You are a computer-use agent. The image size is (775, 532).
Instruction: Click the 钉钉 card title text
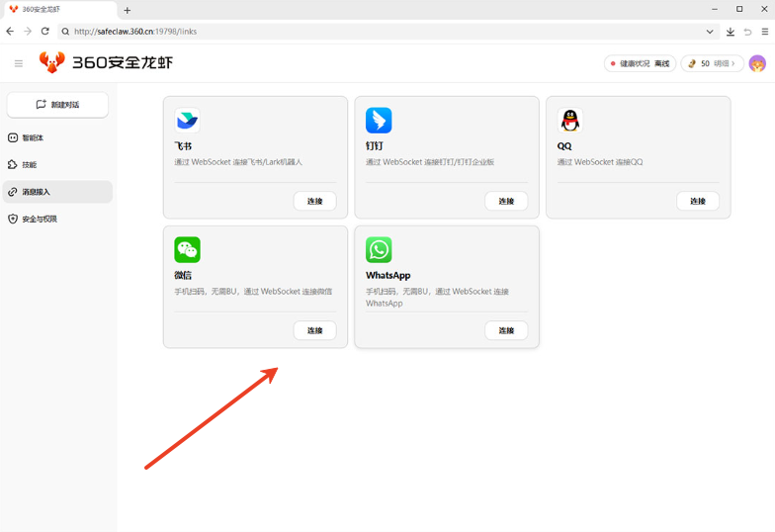point(374,146)
